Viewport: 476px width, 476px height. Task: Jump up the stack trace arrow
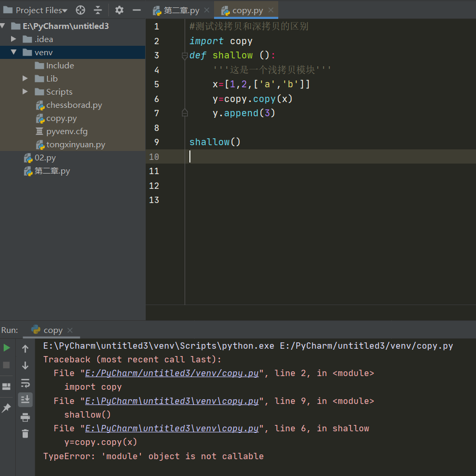tap(25, 349)
